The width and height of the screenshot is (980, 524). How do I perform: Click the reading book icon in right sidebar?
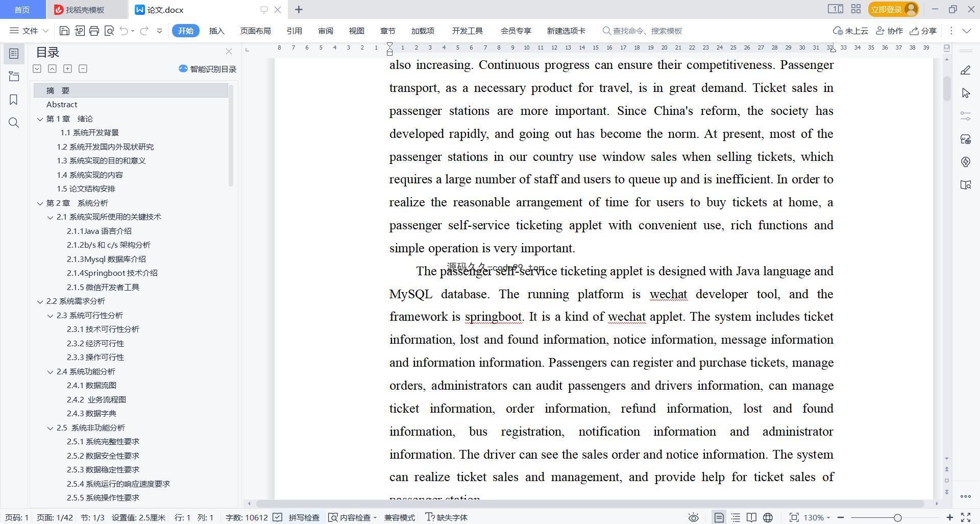click(x=965, y=185)
